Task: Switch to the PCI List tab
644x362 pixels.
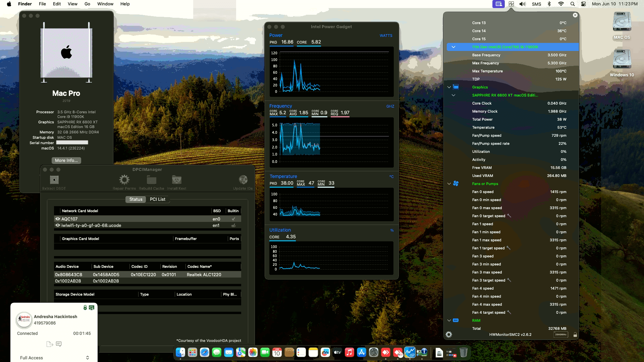Action: 157,199
